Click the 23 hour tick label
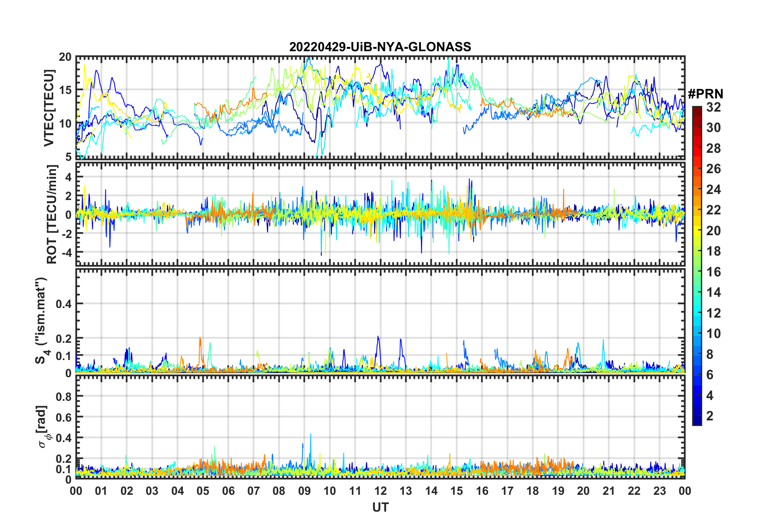Screen dimensions: 761x532 660,491
